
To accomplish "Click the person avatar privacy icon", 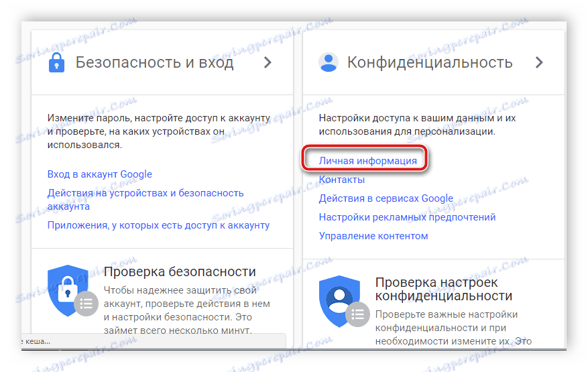I will (329, 62).
